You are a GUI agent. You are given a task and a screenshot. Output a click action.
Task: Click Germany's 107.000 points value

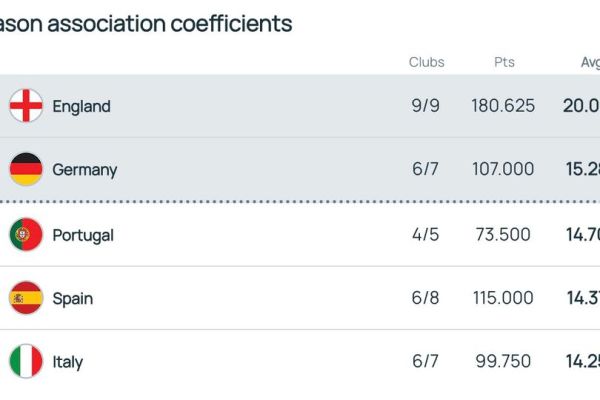(x=503, y=170)
